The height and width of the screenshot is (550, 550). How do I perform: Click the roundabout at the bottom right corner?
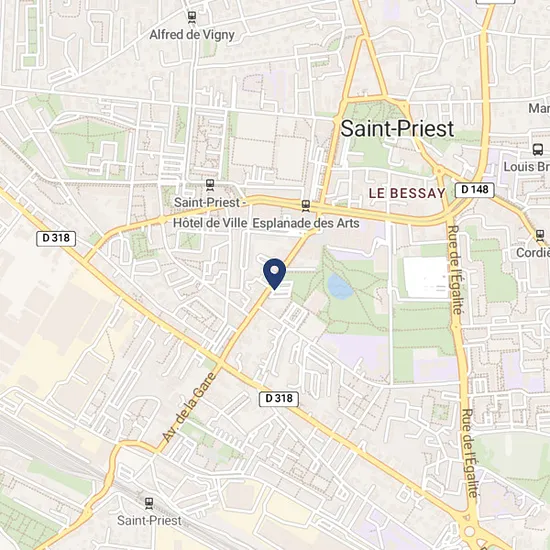coord(469,532)
